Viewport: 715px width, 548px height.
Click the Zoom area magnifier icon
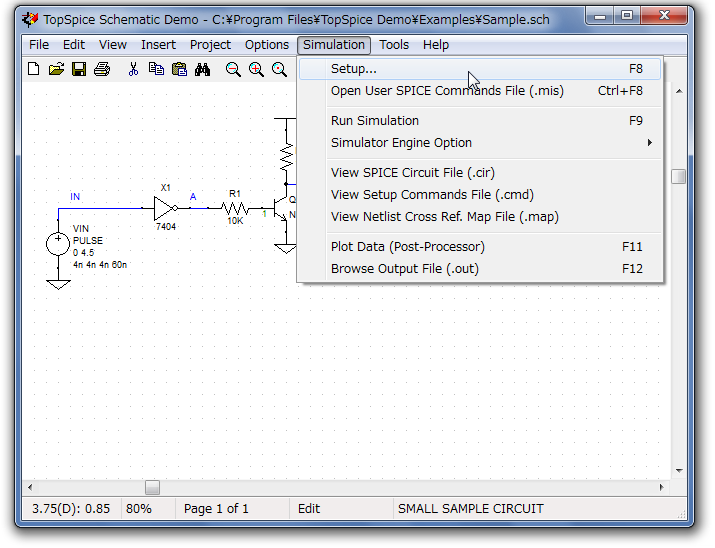tap(279, 69)
